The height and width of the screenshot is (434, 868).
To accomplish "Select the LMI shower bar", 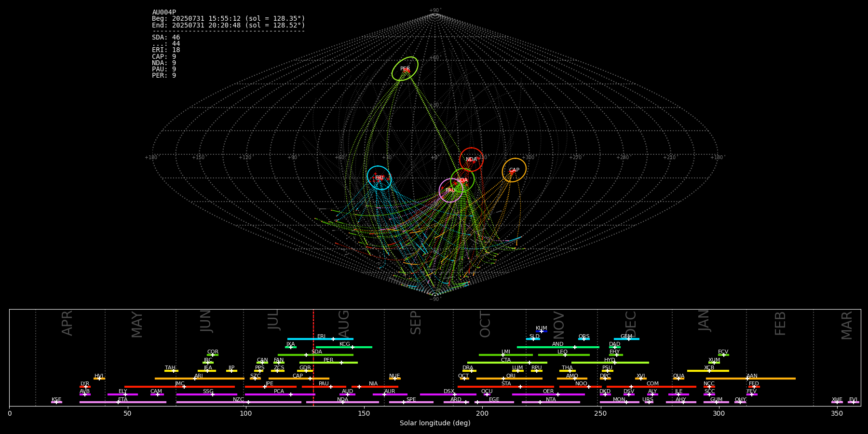I will point(506,355).
